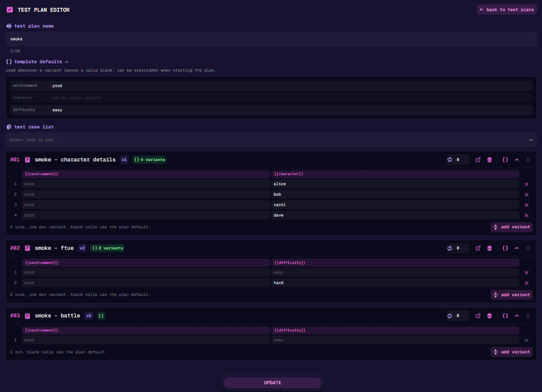Edit the test plan name field

(x=271, y=39)
